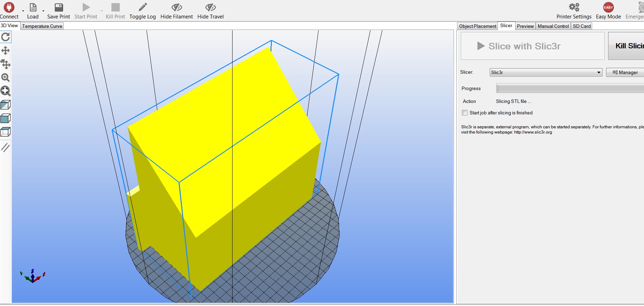Click the slicing Progress bar
The height and width of the screenshot is (306, 644).
click(570, 88)
